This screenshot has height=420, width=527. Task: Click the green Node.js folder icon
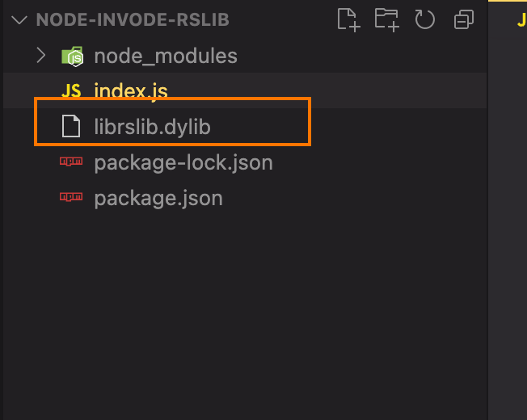point(72,56)
